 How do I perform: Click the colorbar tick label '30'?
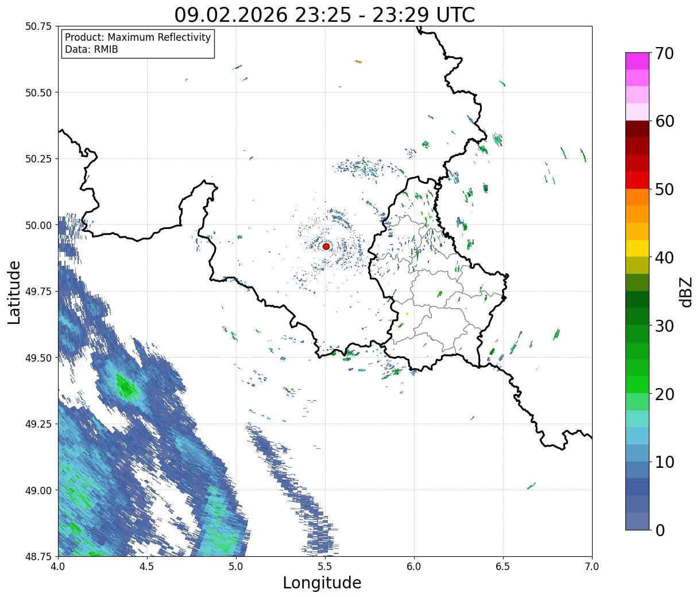(x=664, y=325)
